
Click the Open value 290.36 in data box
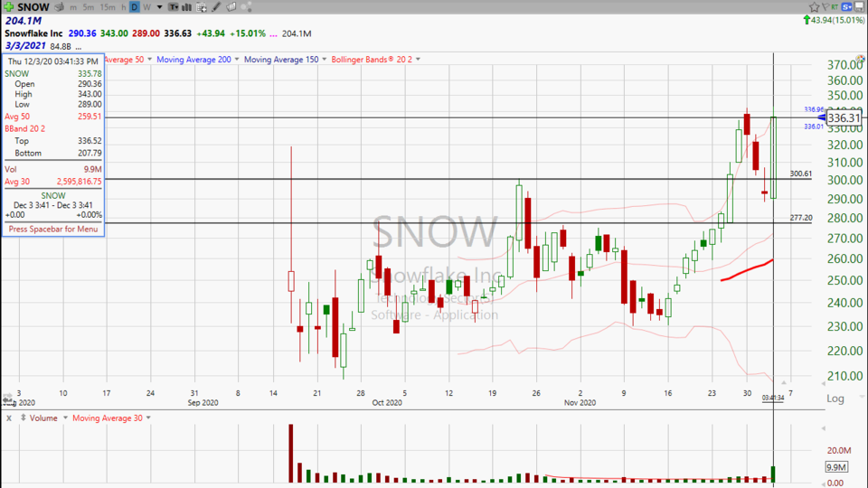(x=90, y=83)
